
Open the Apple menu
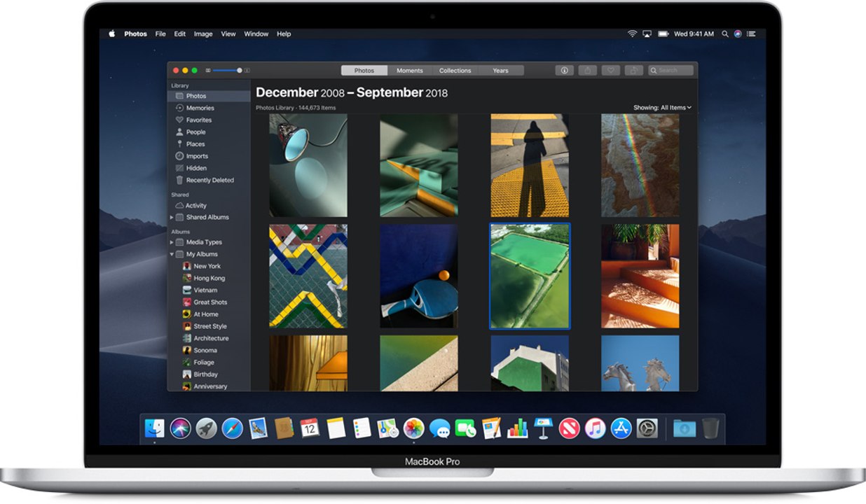click(x=111, y=34)
